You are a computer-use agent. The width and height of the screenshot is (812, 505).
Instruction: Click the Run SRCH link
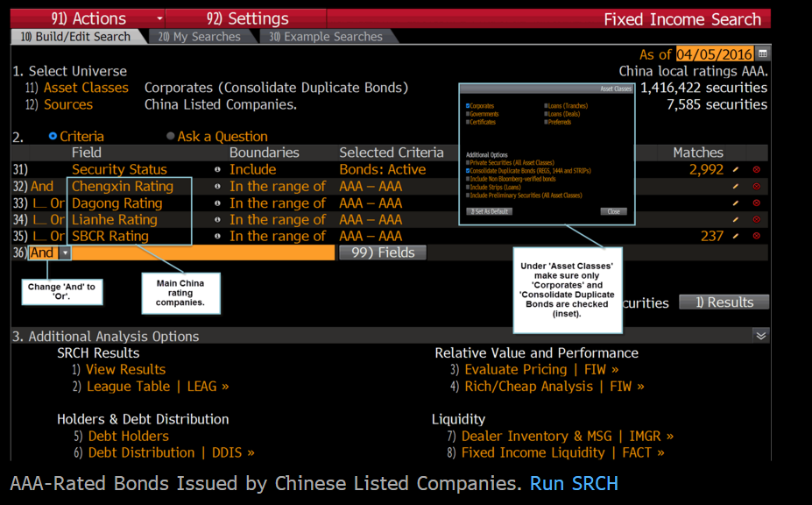[x=574, y=483]
